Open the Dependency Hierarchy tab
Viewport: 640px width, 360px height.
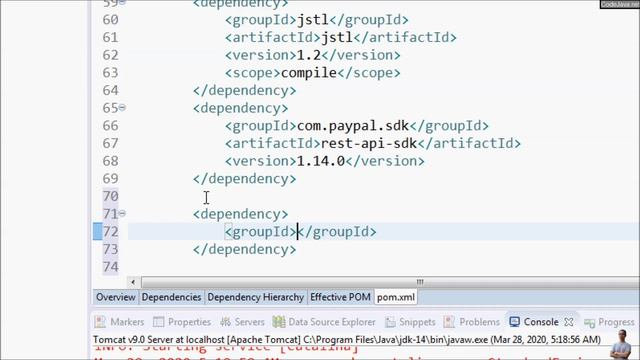pos(256,297)
